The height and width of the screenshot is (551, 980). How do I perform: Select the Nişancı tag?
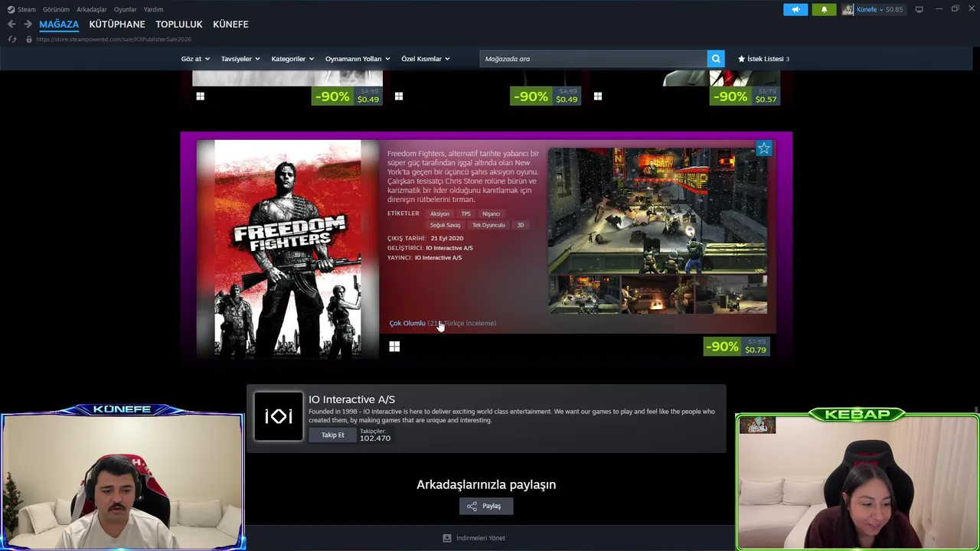[x=491, y=214]
